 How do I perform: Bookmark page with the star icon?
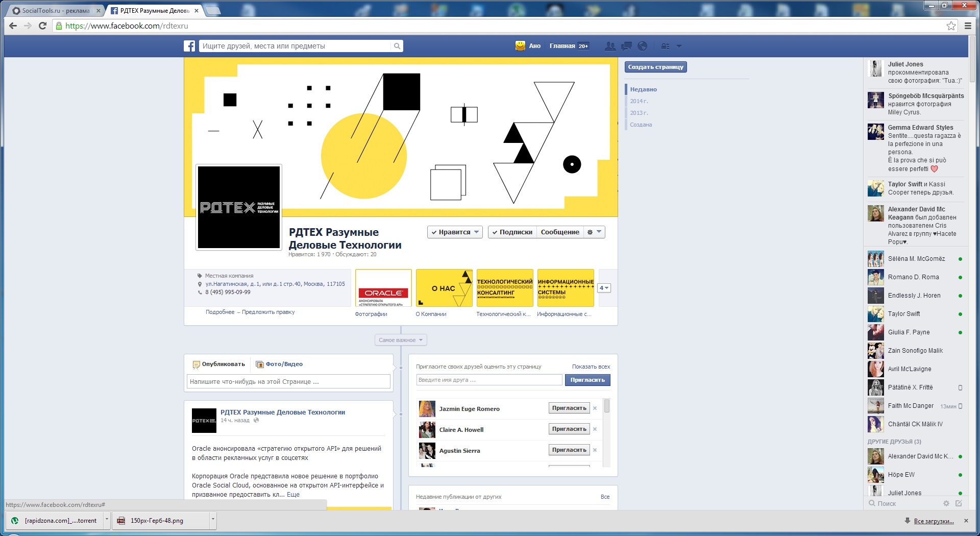951,26
